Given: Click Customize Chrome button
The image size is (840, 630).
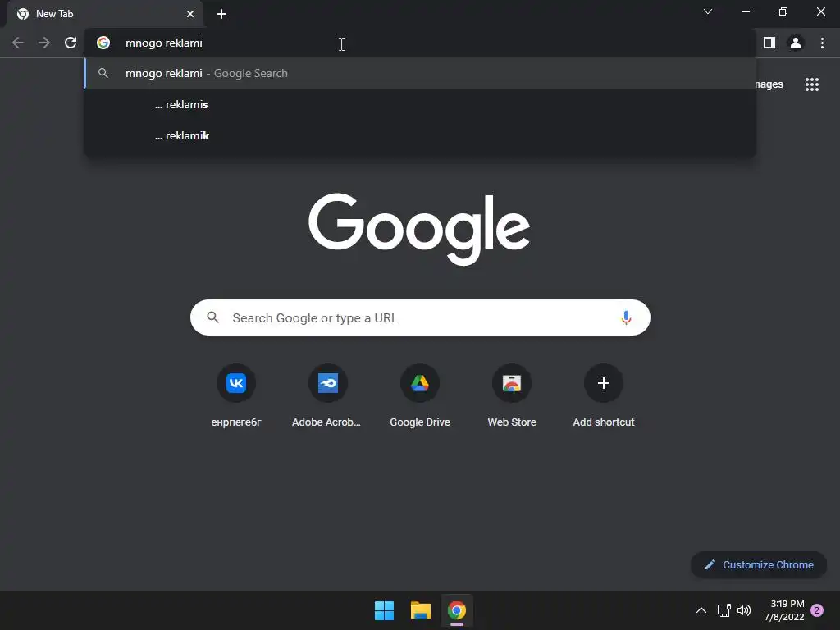Looking at the screenshot, I should [759, 564].
